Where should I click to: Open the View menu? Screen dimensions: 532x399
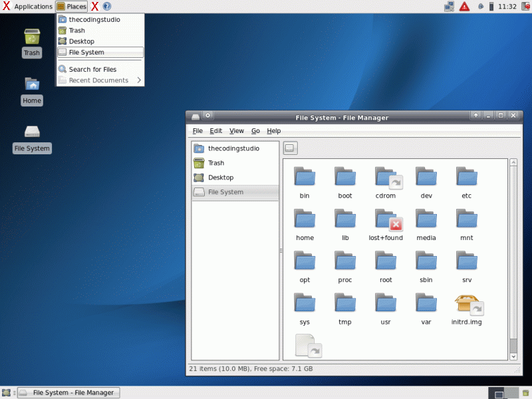click(x=237, y=131)
